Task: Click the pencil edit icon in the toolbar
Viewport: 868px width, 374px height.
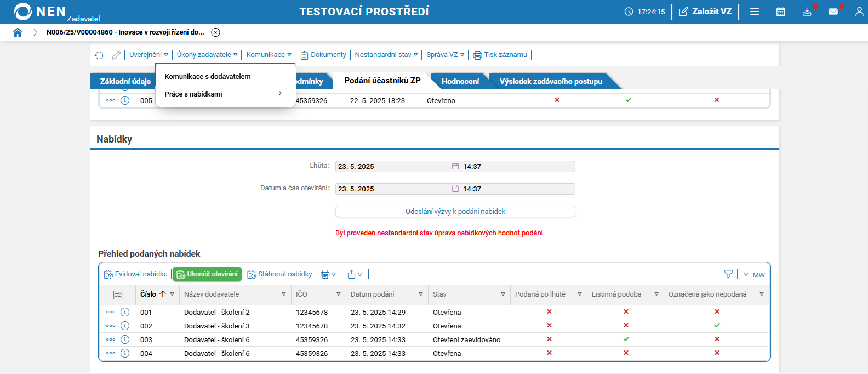Action: [x=116, y=55]
